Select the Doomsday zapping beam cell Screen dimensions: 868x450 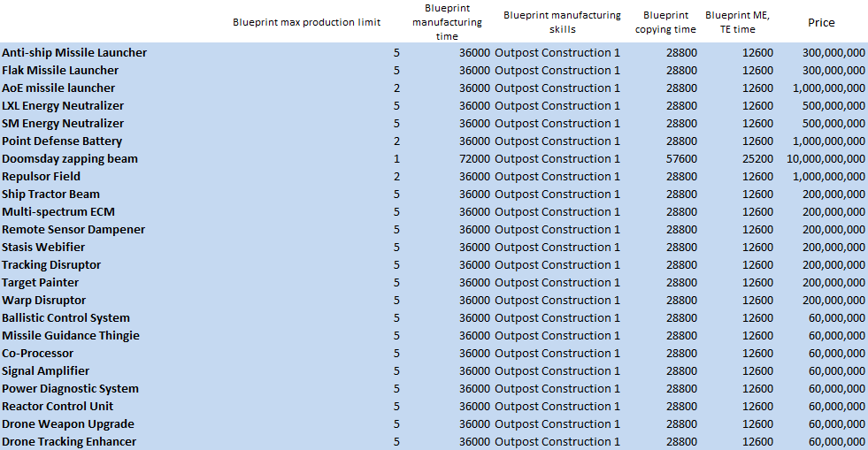click(70, 158)
